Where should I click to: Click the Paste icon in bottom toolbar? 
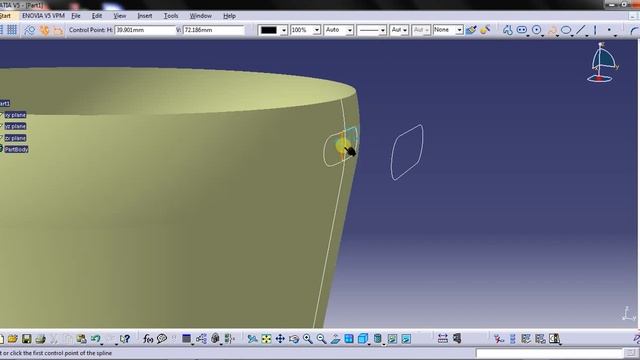click(x=81, y=339)
